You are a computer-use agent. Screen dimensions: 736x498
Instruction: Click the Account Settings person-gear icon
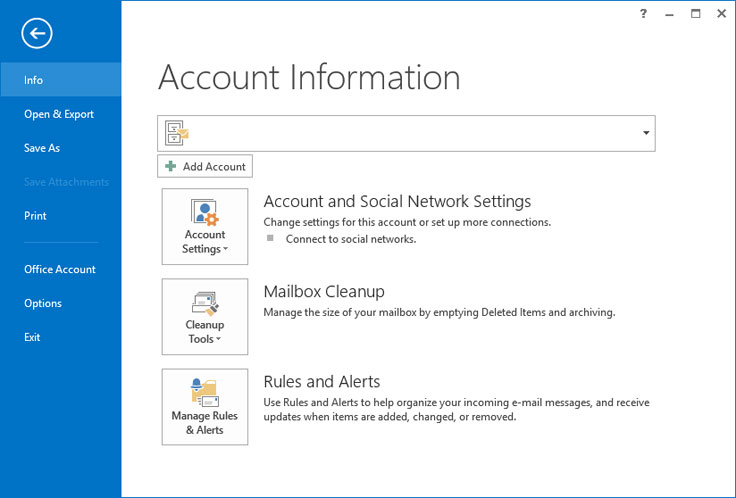point(205,213)
